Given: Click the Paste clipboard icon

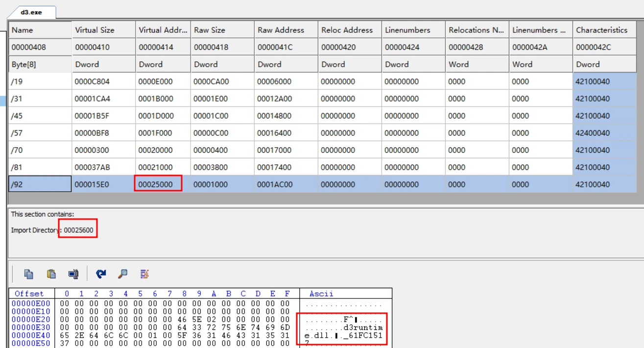Looking at the screenshot, I should pyautogui.click(x=51, y=274).
